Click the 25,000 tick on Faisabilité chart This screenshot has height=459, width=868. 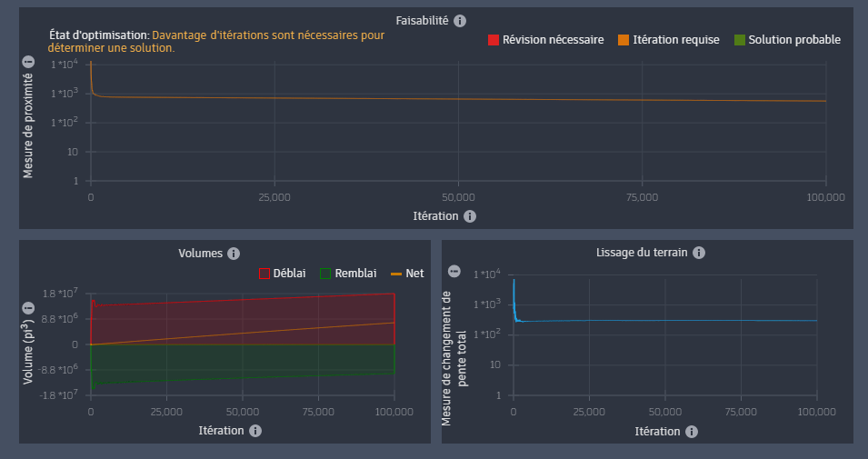point(274,197)
